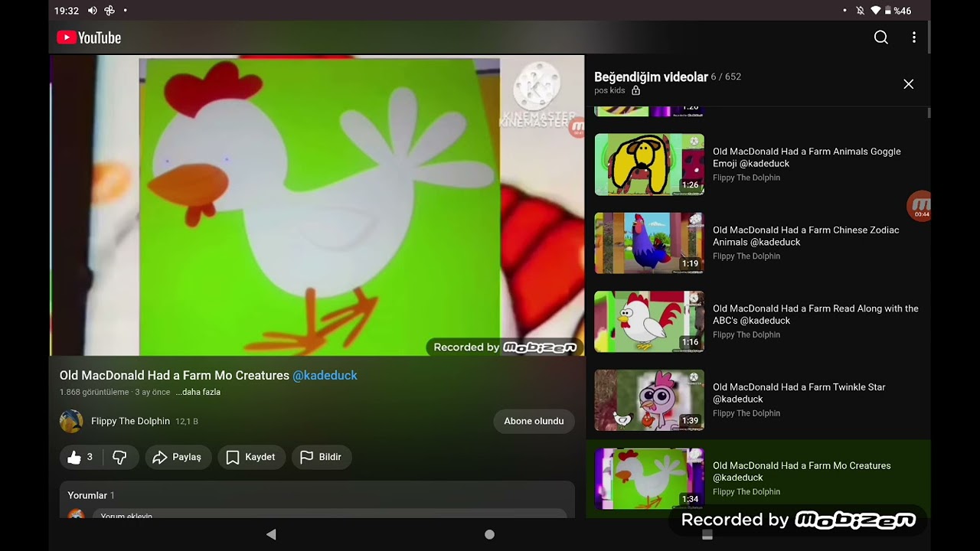Screen dimensions: 980x551
Task: Open 'Old MacDonald Had a Farm Chinese Zodiac' title
Action: 805,236
